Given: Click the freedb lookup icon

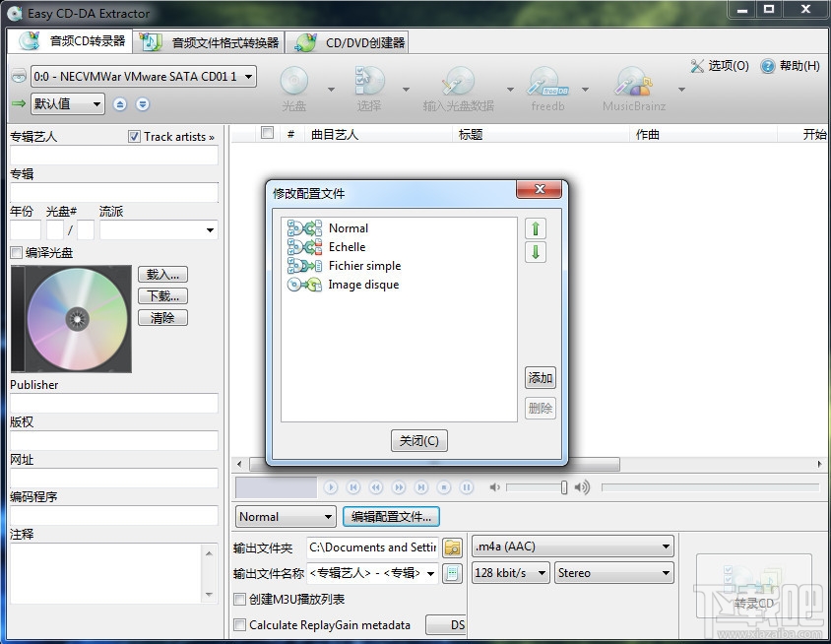Looking at the screenshot, I should [x=545, y=84].
